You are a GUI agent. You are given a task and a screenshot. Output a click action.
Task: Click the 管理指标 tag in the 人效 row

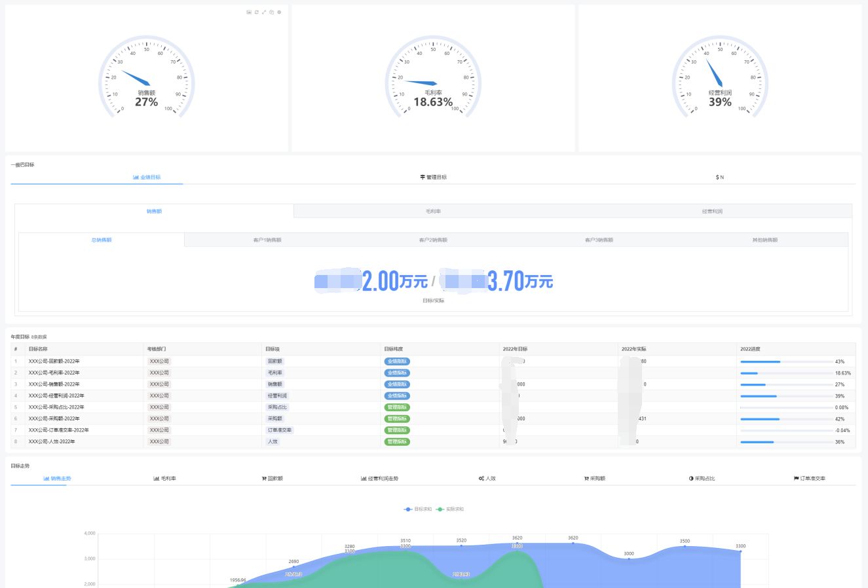397,442
